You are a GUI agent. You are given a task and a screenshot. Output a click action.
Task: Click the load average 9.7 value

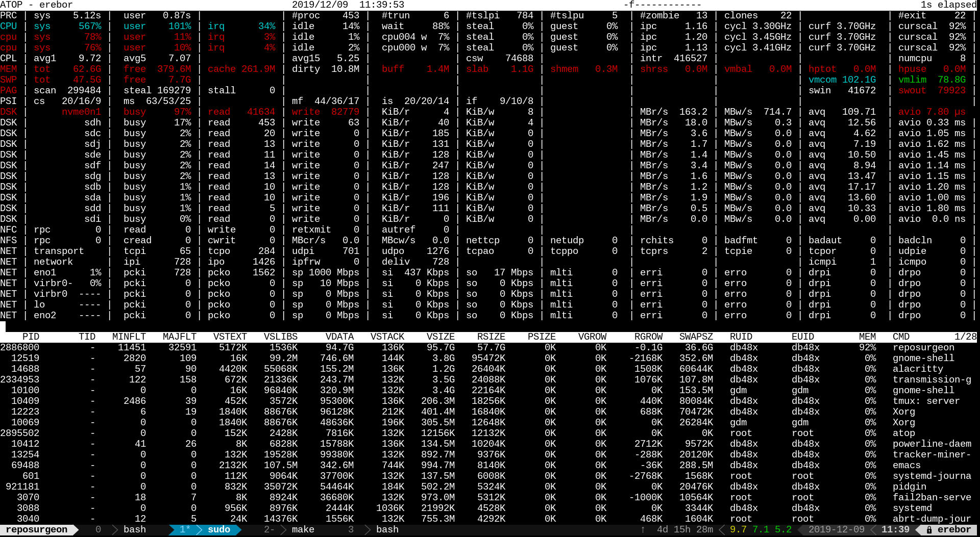click(x=738, y=530)
